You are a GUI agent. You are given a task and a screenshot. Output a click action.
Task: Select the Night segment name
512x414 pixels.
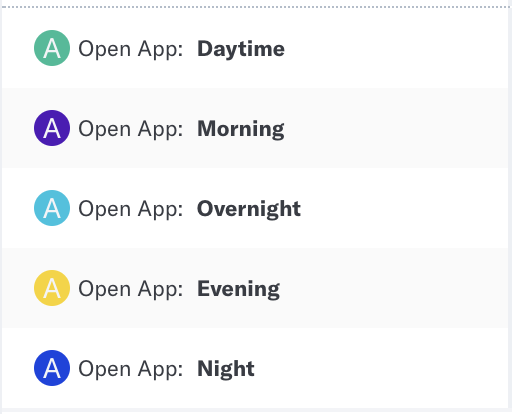(226, 369)
